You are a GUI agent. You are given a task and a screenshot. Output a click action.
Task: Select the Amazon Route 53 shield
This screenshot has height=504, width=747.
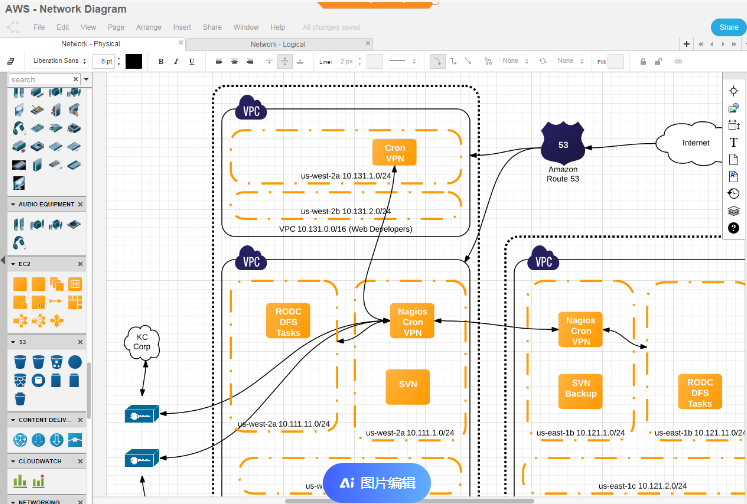[x=563, y=143]
